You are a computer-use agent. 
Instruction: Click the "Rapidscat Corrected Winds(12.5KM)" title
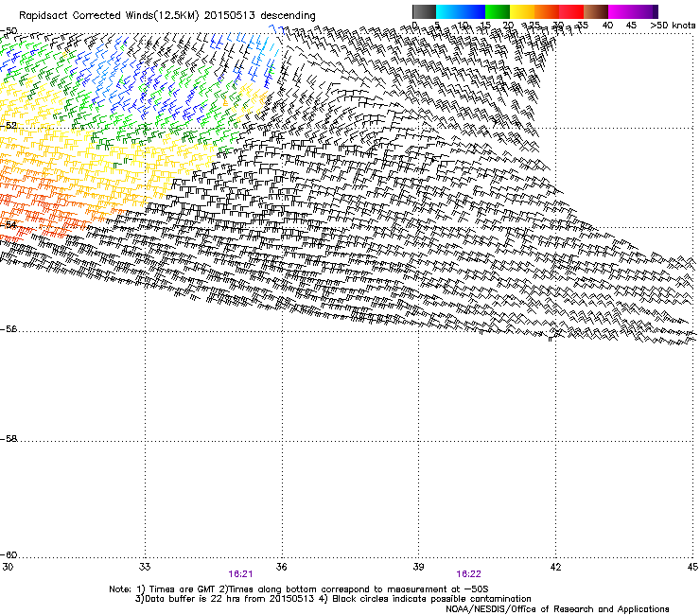coord(109,16)
